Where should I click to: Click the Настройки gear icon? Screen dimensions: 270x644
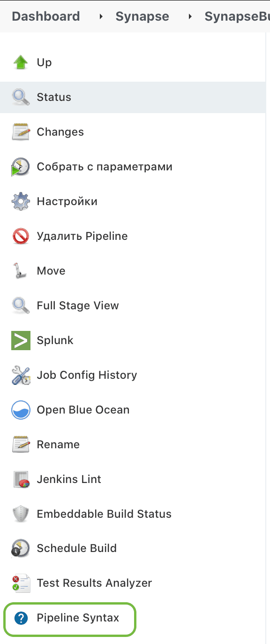[x=21, y=201]
